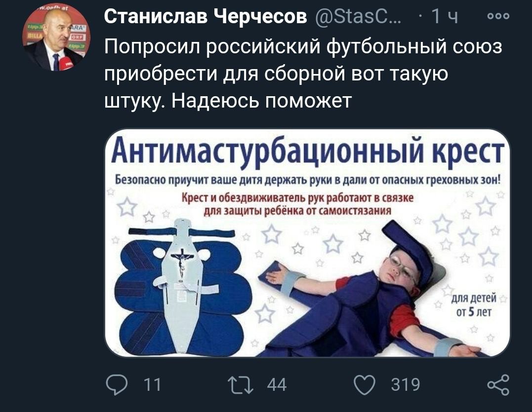Click the red text line 'Крест и обездвиживатель'

(297, 197)
